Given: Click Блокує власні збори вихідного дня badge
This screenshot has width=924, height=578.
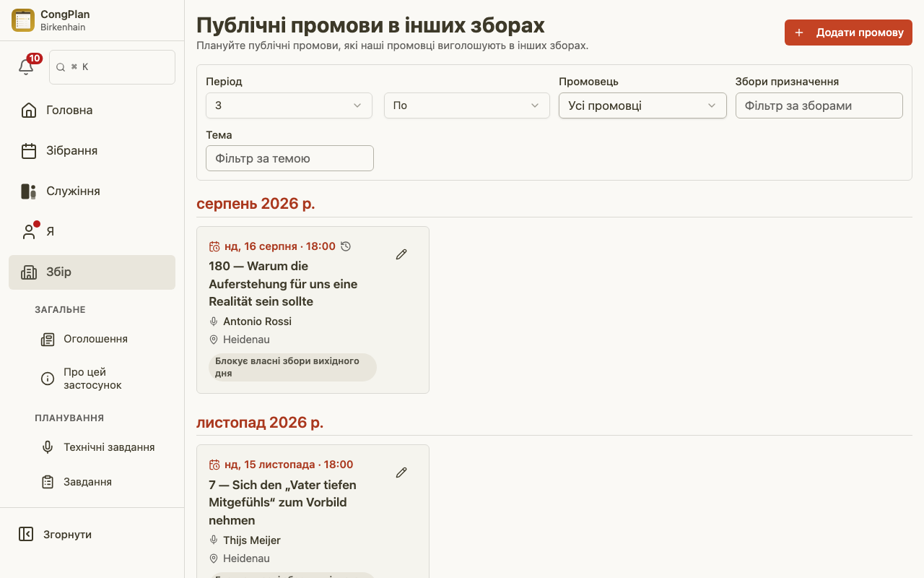Looking at the screenshot, I should (x=292, y=367).
